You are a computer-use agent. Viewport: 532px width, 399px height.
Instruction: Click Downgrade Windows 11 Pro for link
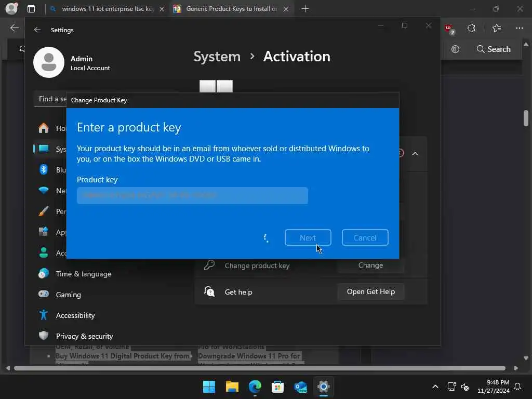coord(249,356)
